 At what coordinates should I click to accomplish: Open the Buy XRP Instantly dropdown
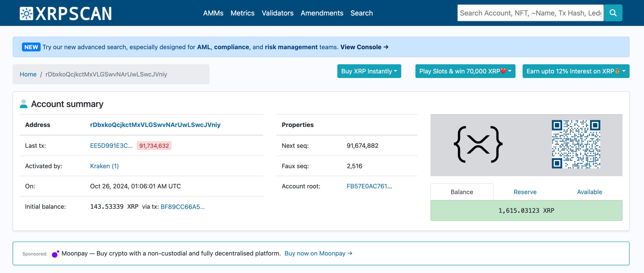(x=369, y=71)
